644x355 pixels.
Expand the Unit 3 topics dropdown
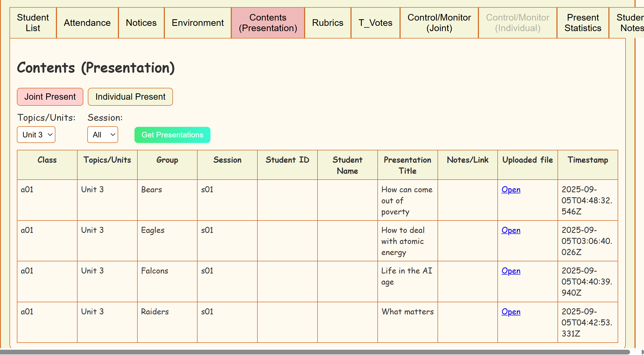(36, 135)
